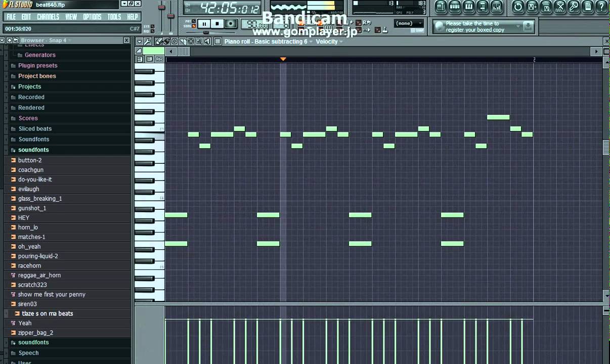Screen dimensions: 610x364
Task: Show the Browser shortcut icon
Action: 483,7
